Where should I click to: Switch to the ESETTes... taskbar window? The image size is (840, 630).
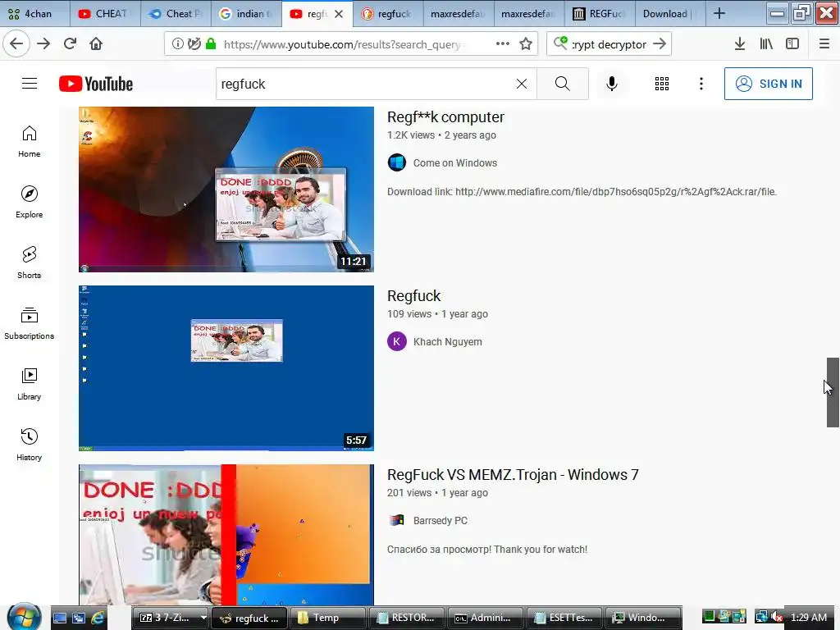[x=564, y=618]
